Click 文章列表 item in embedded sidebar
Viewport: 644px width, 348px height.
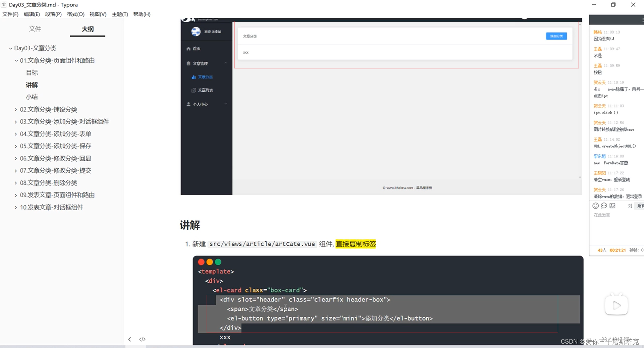(205, 90)
